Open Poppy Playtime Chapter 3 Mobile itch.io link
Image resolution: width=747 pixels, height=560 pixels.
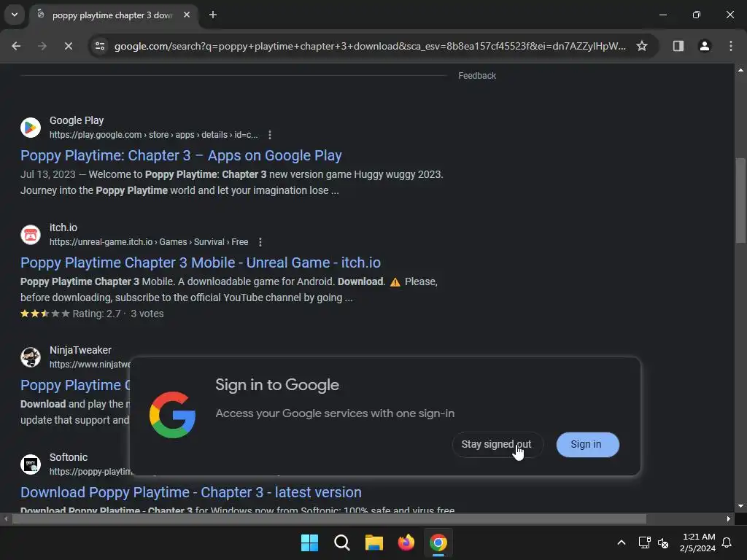(201, 262)
